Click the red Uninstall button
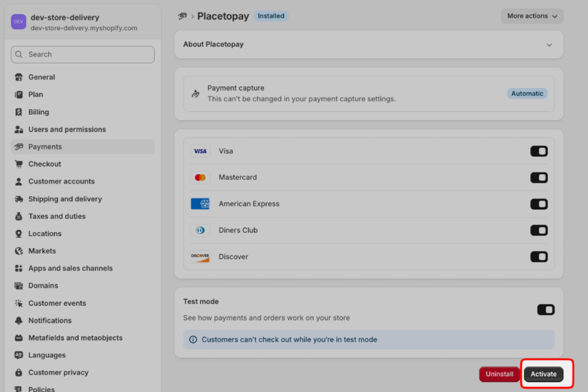This screenshot has width=588, height=392. [499, 374]
